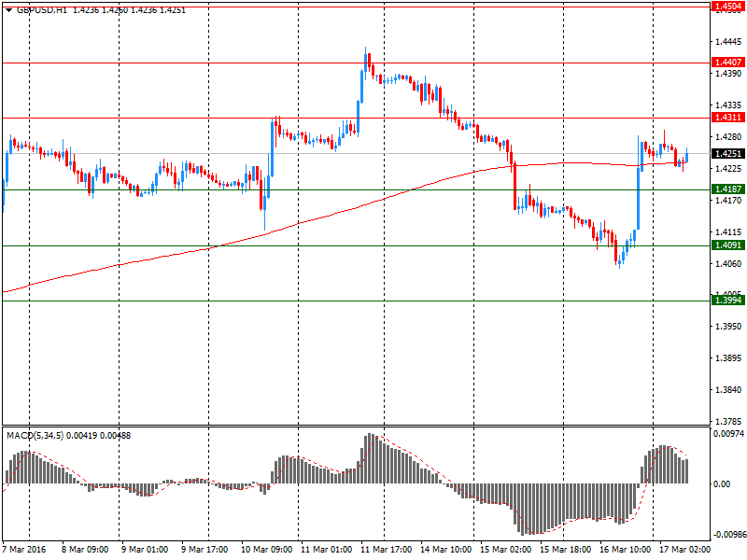The width and height of the screenshot is (747, 560).
Task: Click the 1.4091 green support level label
Action: point(728,245)
